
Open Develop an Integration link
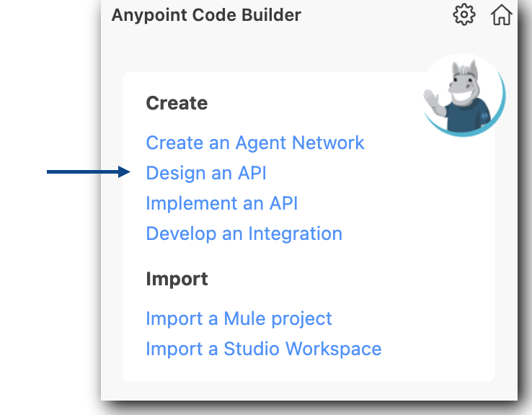(x=244, y=233)
